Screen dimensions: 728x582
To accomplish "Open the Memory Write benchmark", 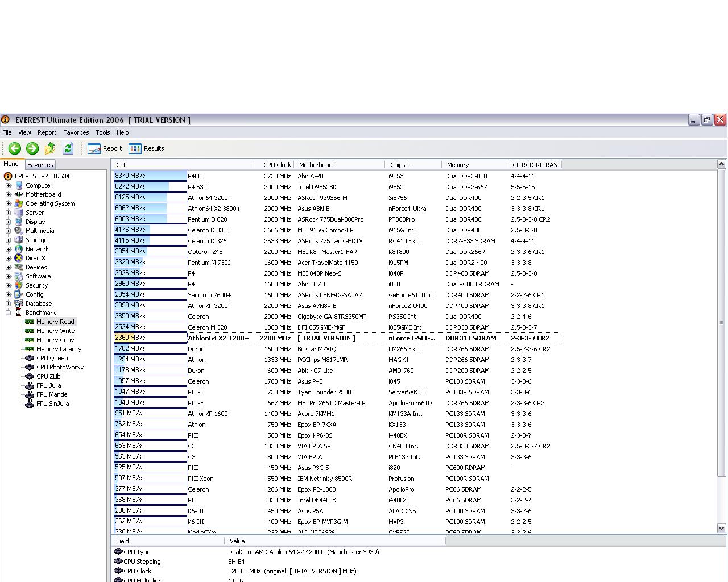I will coord(55,331).
